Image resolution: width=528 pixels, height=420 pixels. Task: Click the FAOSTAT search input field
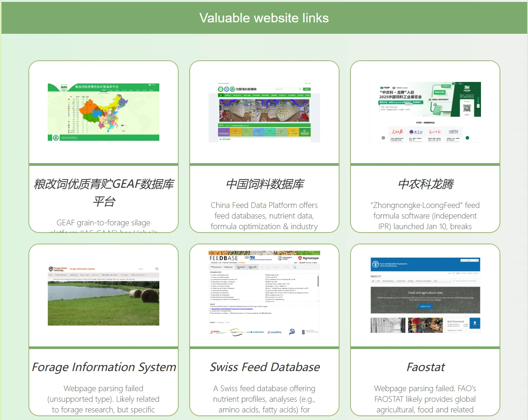coord(466,281)
